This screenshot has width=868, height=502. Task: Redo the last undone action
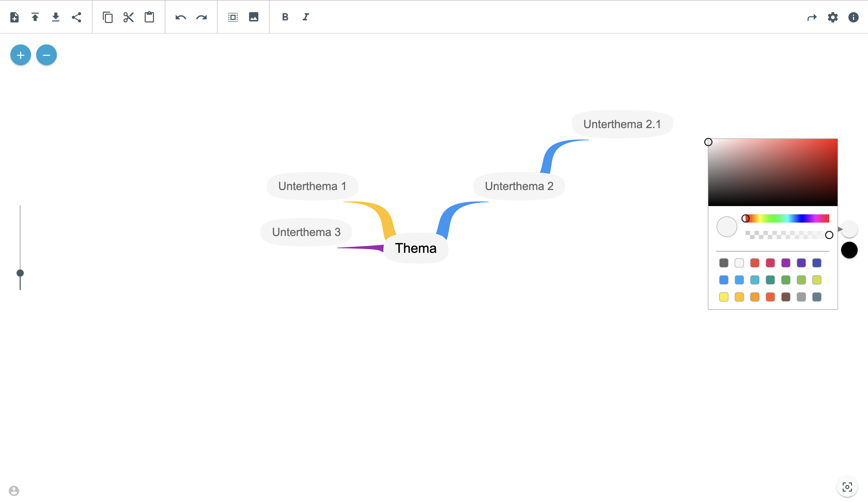point(202,17)
